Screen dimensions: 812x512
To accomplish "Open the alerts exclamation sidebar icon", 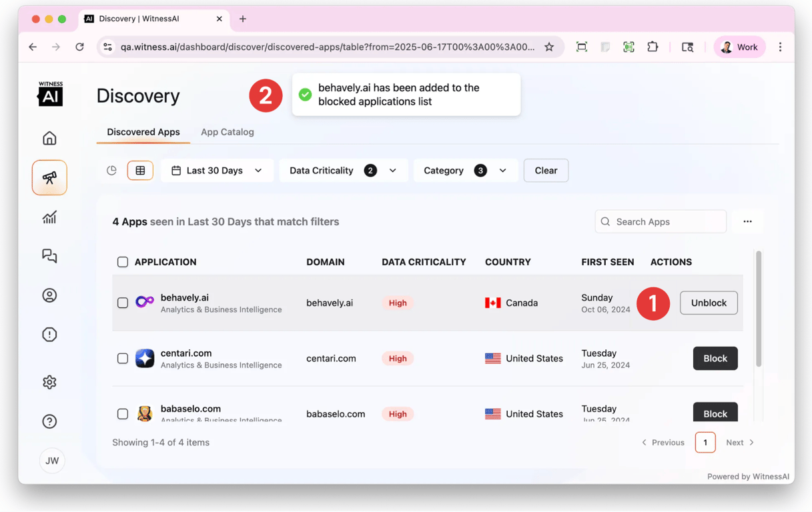I will click(49, 335).
